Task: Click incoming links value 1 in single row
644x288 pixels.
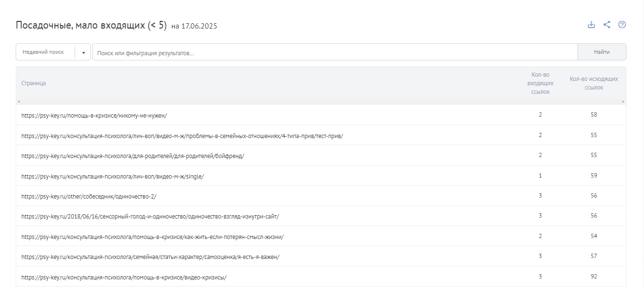Action: 540,176
